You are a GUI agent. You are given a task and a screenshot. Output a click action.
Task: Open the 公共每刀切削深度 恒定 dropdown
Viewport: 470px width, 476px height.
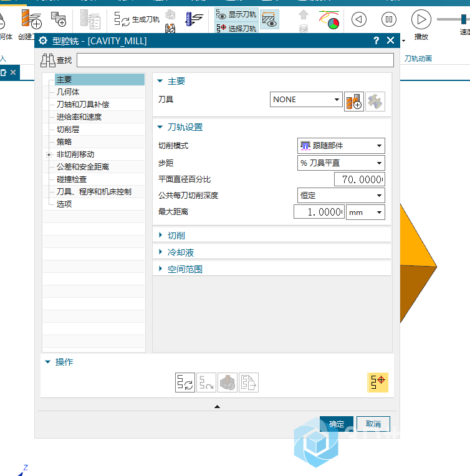coord(341,195)
